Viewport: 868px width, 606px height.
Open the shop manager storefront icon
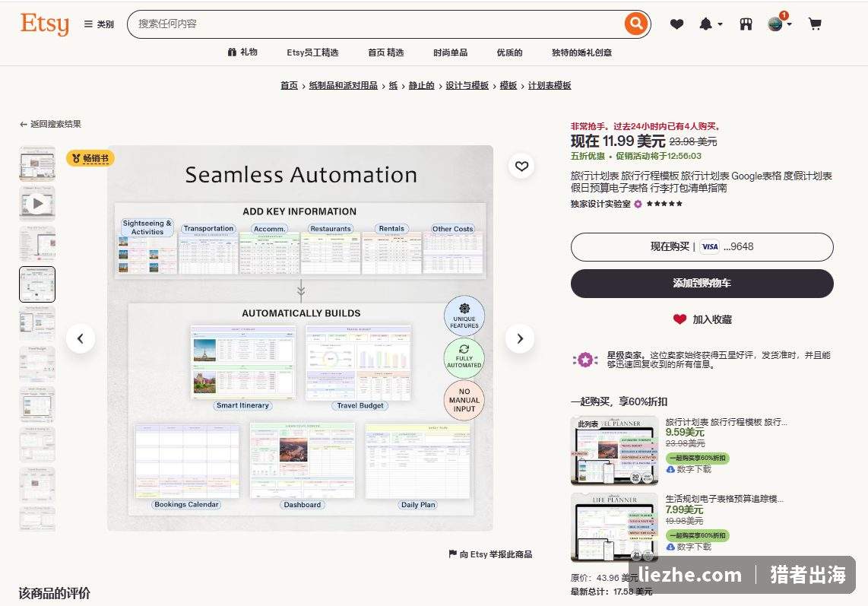click(746, 24)
